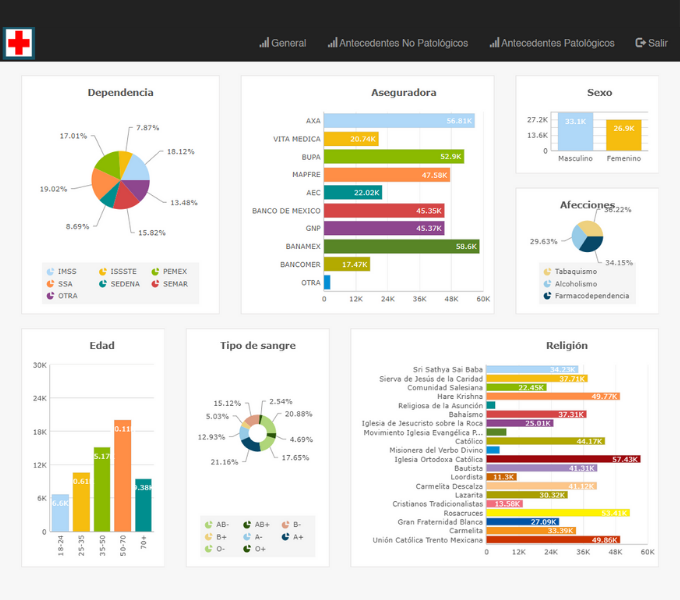Click the AB- donut legend marker icon
Viewport: 680px width, 600px height.
point(208,524)
